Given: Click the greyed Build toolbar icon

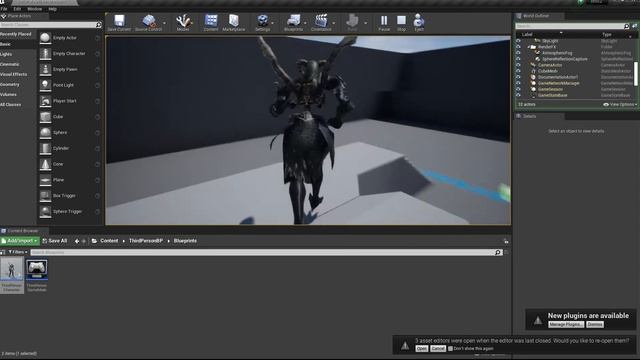Looking at the screenshot, I should (x=352, y=20).
